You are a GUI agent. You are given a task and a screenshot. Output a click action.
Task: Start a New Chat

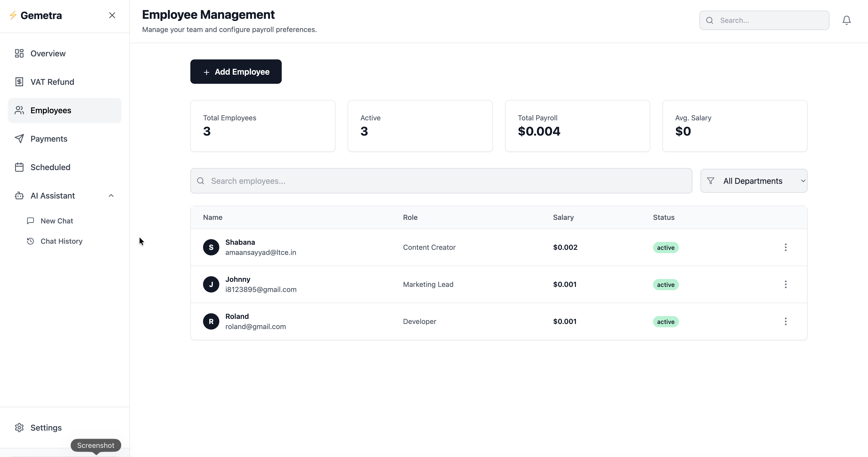(57, 221)
